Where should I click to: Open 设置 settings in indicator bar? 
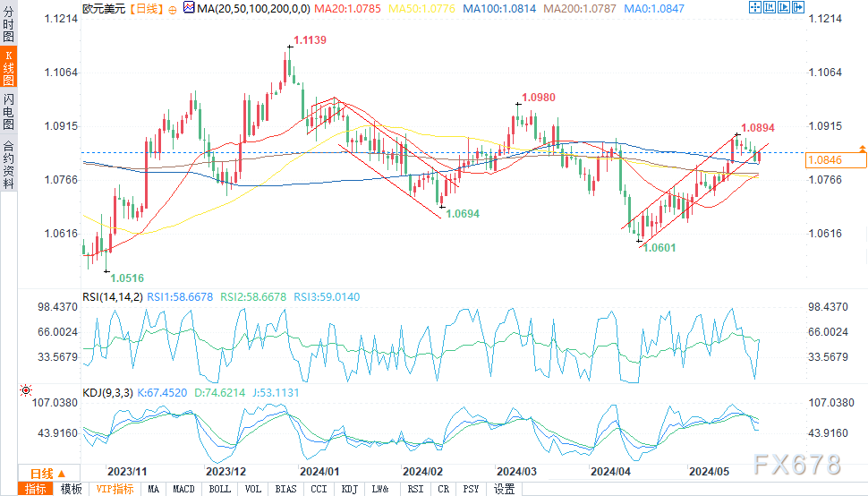505,489
